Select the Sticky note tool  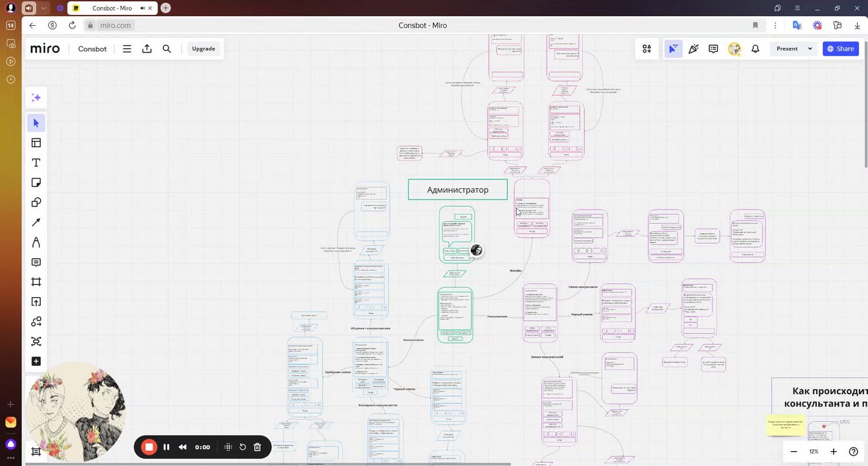(36, 183)
